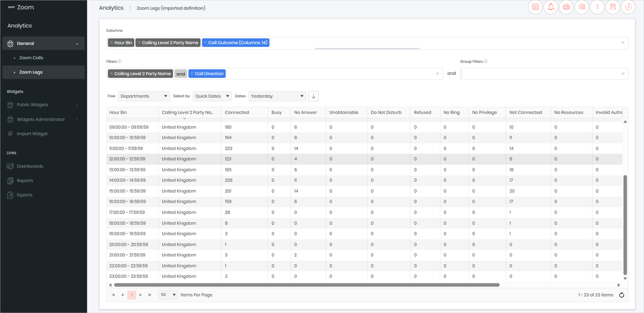Click the download arrow beside Dates
Viewport: 644px width, 313px height.
coord(313,96)
